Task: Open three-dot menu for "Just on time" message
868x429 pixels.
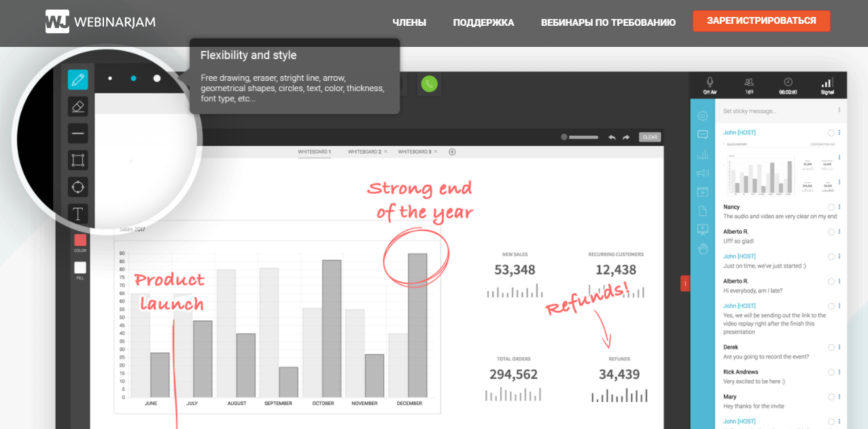Action: [x=839, y=256]
